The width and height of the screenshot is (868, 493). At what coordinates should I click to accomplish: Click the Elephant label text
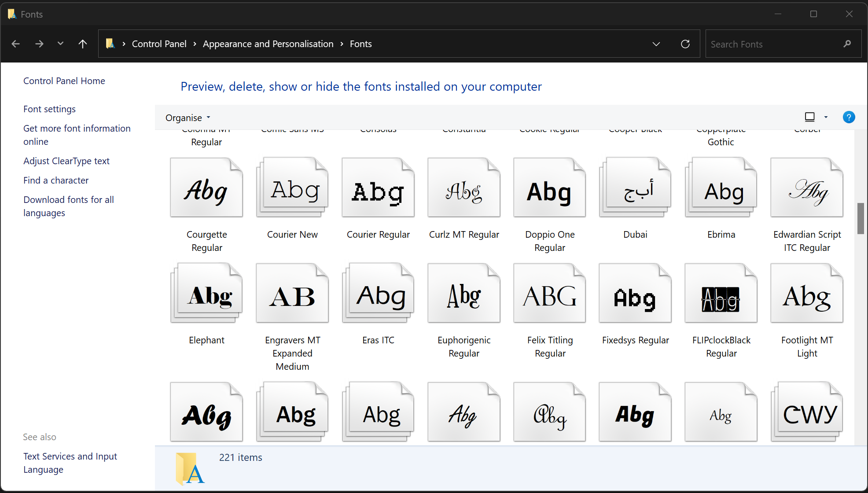[206, 340]
